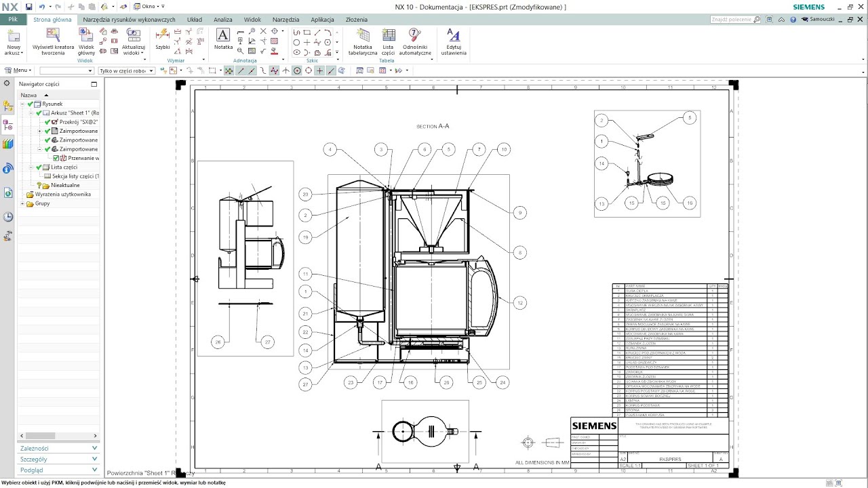
Task: Maximize the Nawigator części panel
Action: pos(95,84)
